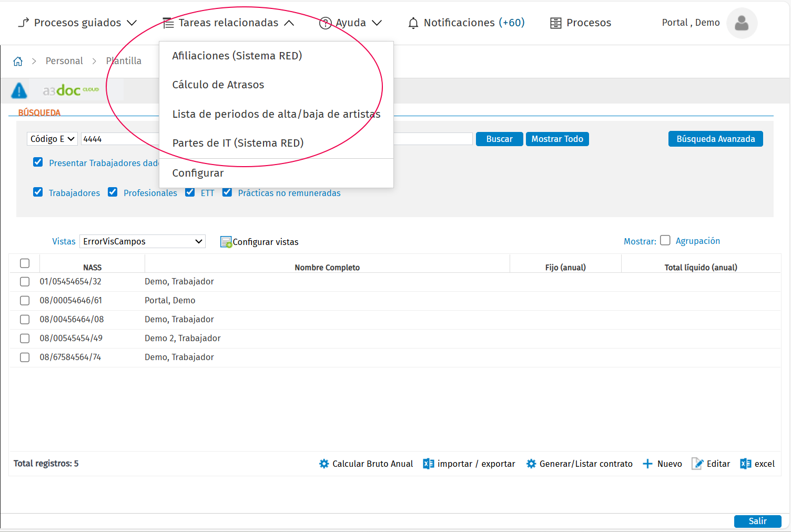The height and width of the screenshot is (532, 791).
Task: Click the notifications bell icon
Action: [x=413, y=23]
